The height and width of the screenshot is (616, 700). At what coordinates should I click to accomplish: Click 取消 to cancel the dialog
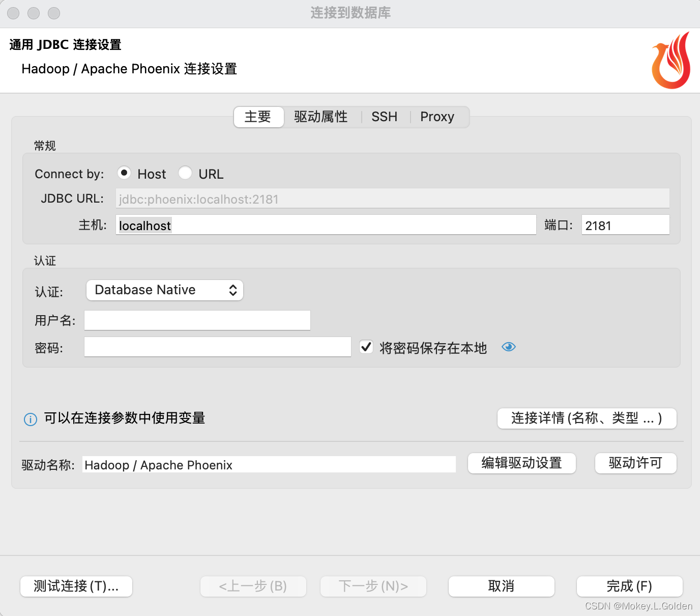[501, 586]
